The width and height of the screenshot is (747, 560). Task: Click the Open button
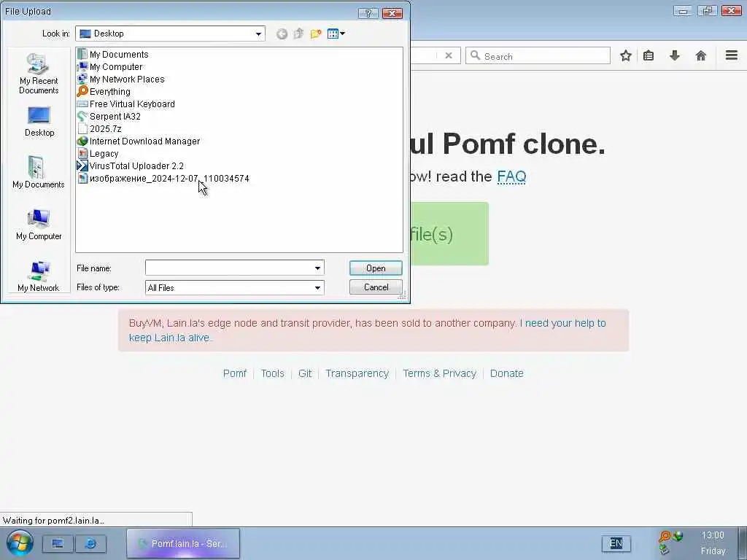(x=376, y=268)
